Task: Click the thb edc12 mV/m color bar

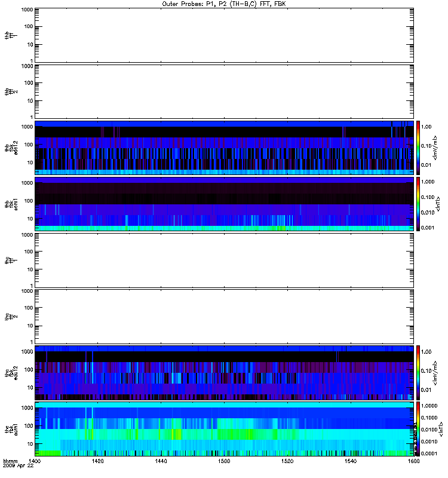Action: 418,148
